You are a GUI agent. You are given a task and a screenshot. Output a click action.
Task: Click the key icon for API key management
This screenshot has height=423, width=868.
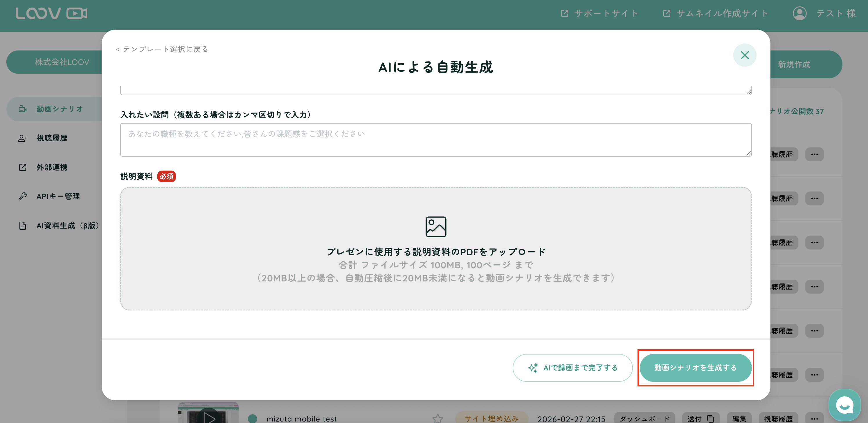23,196
